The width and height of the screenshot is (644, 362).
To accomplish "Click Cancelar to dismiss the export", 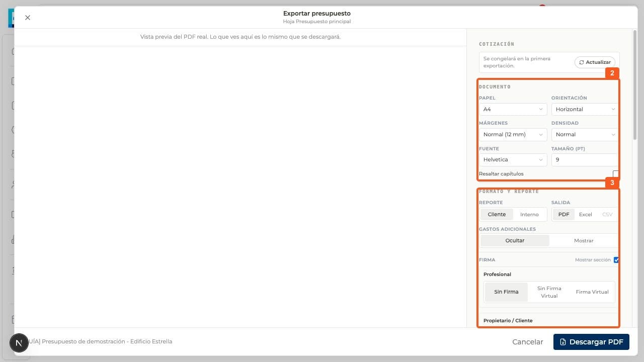I will [x=527, y=342].
